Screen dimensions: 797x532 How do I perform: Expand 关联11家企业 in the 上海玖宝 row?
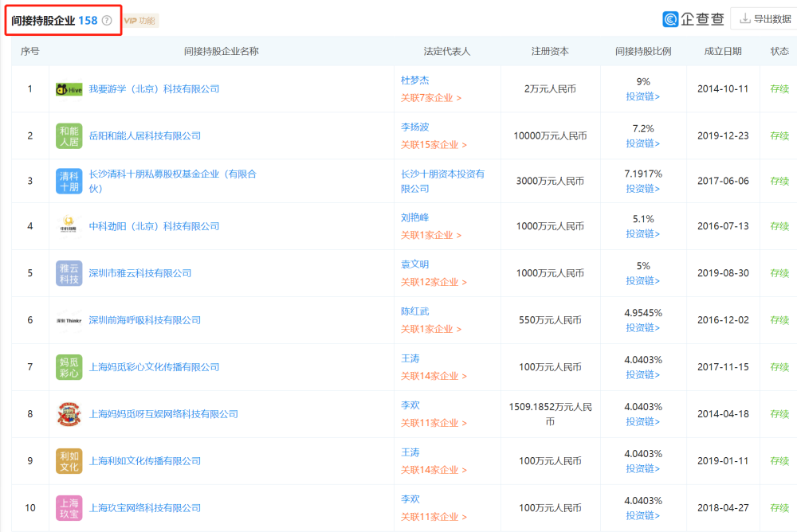(x=434, y=517)
